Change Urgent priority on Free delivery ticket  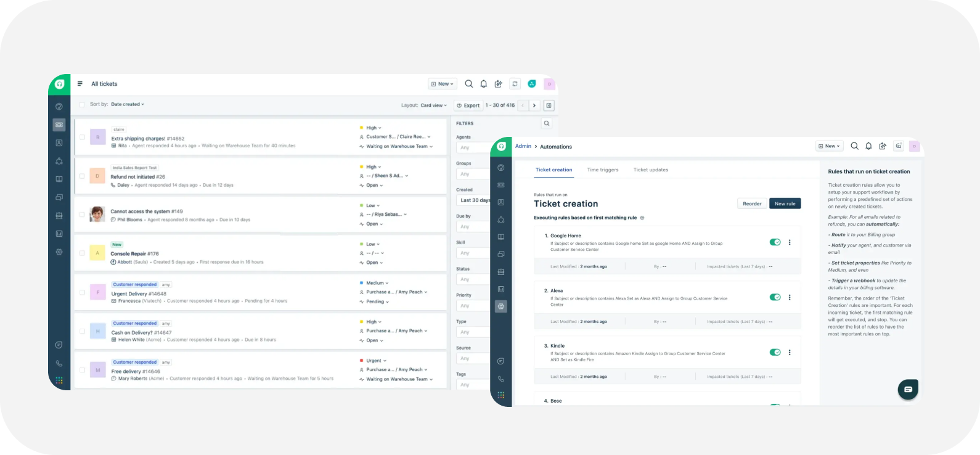[x=376, y=361]
